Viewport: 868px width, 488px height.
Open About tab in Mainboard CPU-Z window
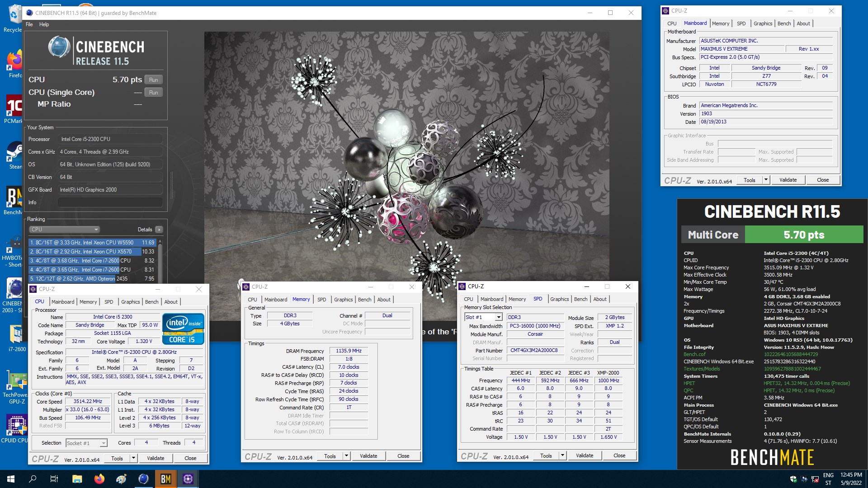pyautogui.click(x=803, y=23)
